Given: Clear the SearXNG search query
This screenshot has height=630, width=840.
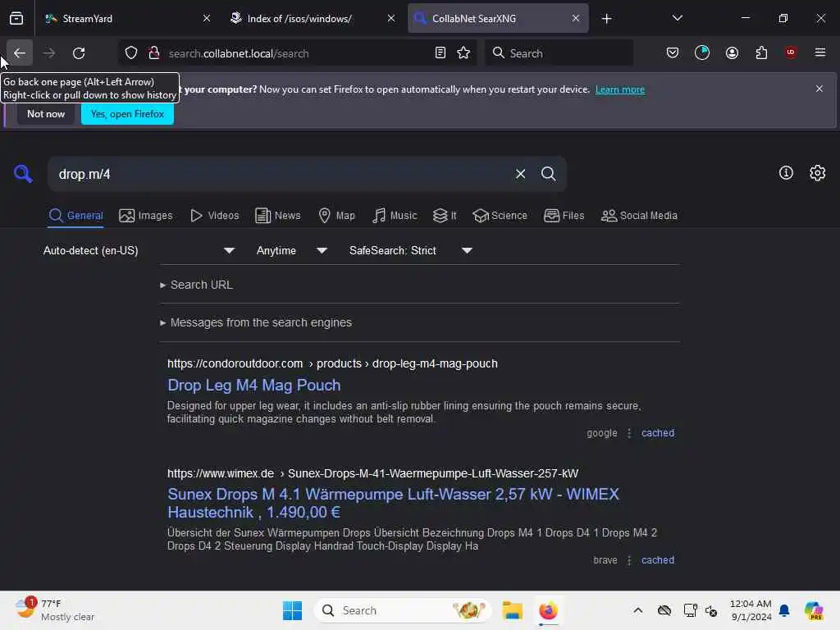Looking at the screenshot, I should (x=520, y=174).
